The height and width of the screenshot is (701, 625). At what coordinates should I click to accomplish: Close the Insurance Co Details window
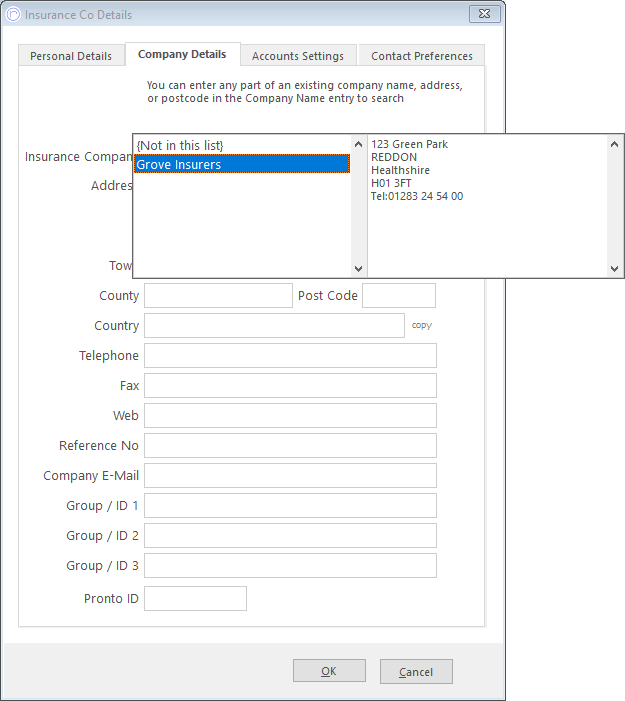pyautogui.click(x=485, y=14)
